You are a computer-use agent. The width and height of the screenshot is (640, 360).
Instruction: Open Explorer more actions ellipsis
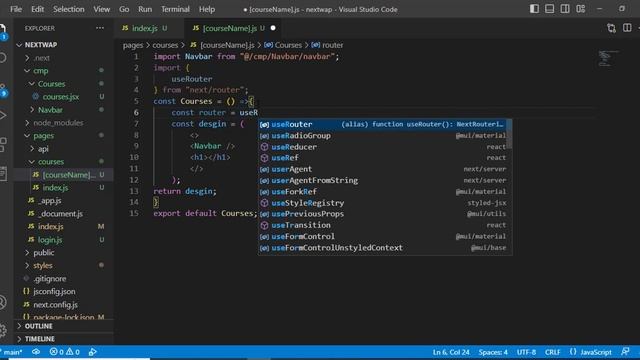click(x=100, y=28)
